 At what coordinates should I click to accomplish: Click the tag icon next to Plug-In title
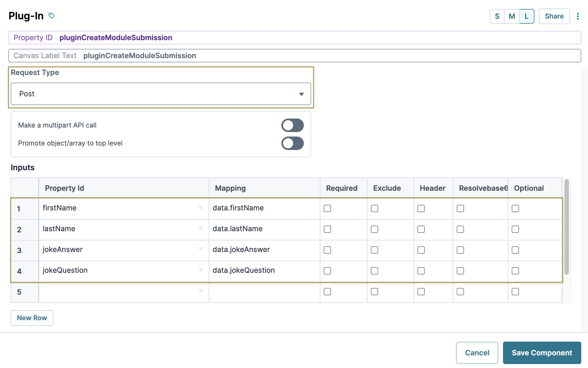tap(52, 16)
